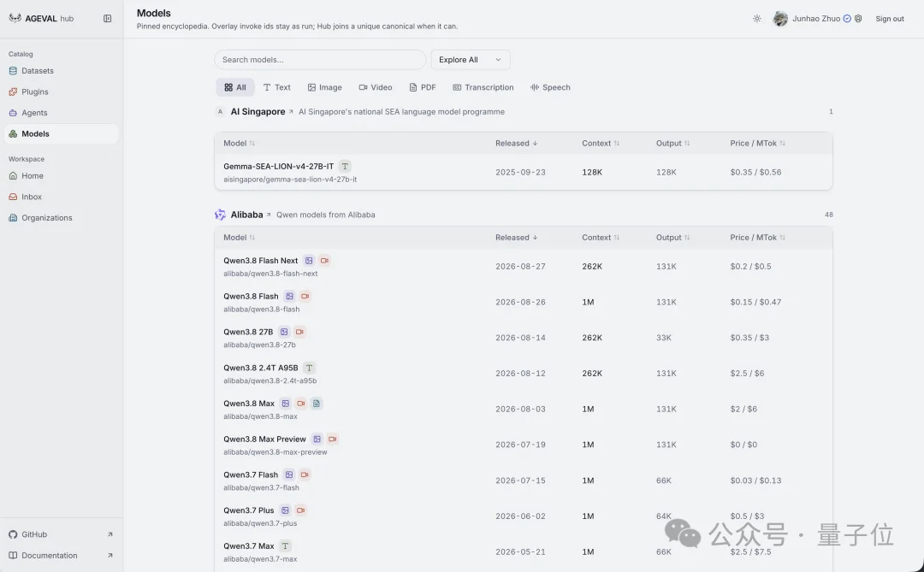This screenshot has height=572, width=924.
Task: Click the video badge on Qwen3.7 Plus
Action: click(x=301, y=510)
